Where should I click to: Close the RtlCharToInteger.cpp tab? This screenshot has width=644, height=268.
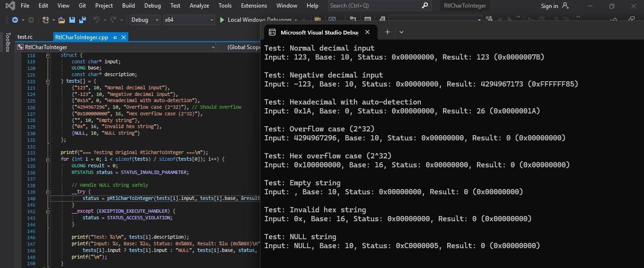124,37
